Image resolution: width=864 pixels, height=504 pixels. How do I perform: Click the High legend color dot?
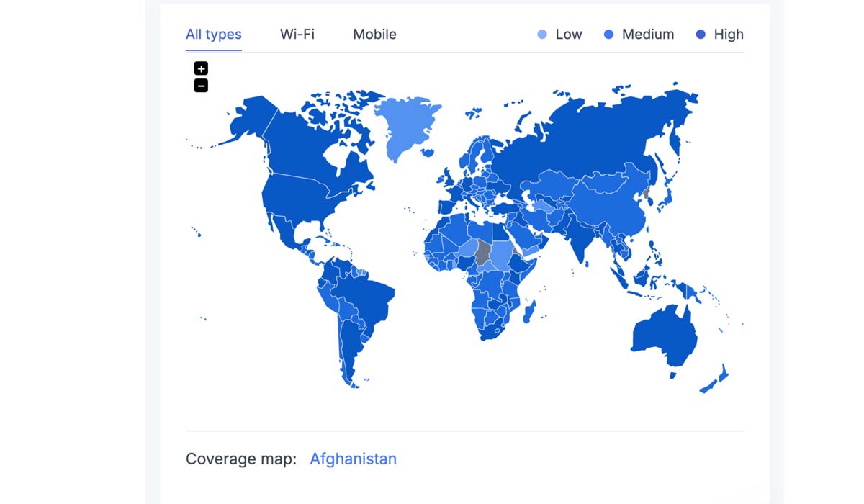pos(701,35)
